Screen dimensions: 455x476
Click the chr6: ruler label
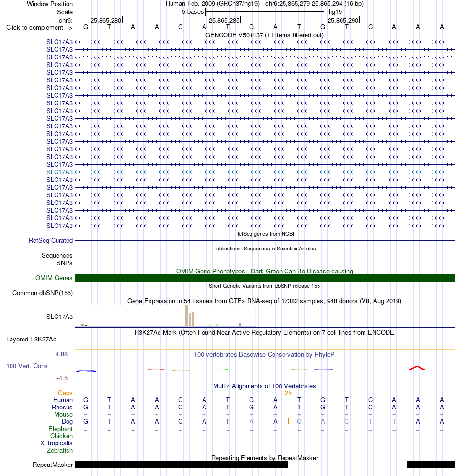tap(66, 20)
